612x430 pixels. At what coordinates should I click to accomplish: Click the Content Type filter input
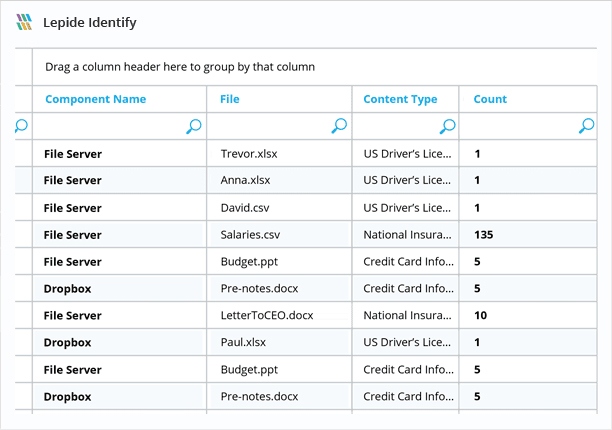click(395, 126)
